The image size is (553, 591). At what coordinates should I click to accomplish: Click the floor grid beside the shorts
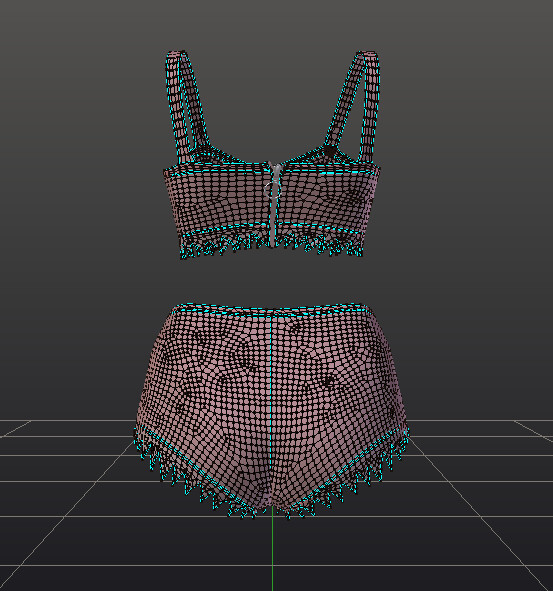pyautogui.click(x=471, y=471)
